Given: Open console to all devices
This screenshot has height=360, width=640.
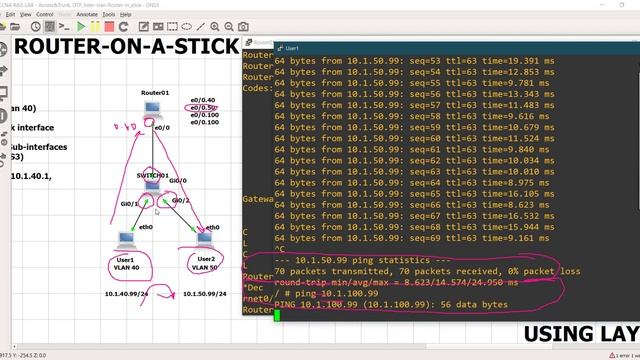Looking at the screenshot, I should pos(64,27).
